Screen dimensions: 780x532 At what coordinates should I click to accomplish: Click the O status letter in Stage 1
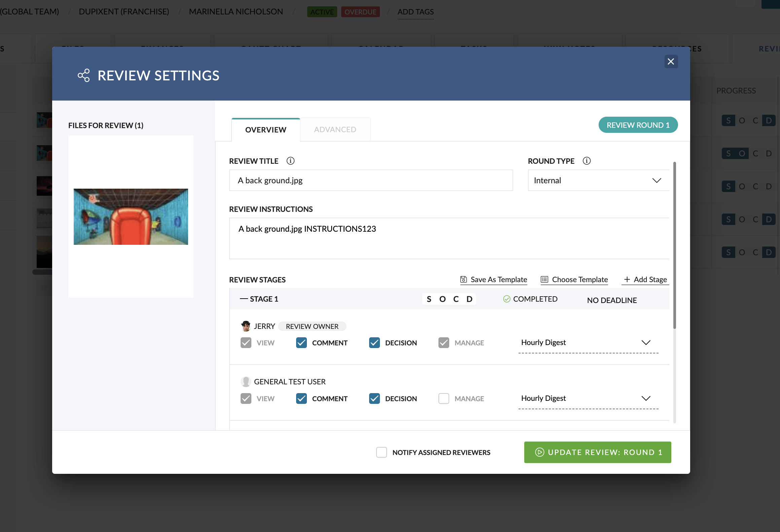[x=442, y=299]
